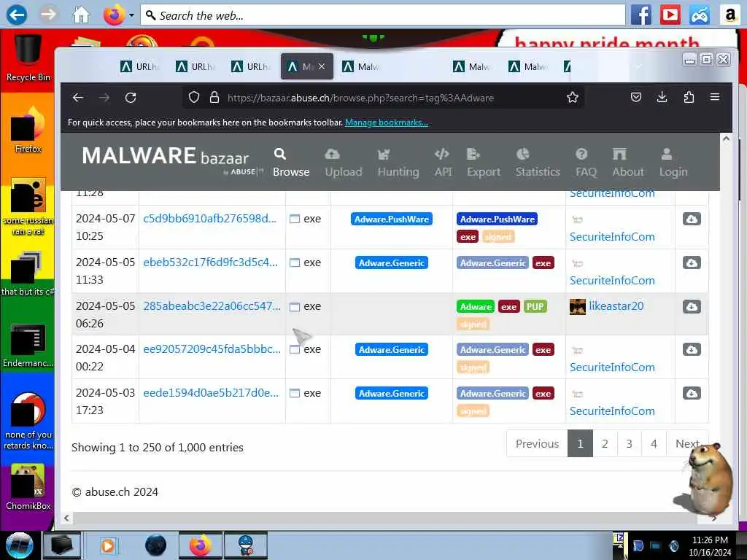The width and height of the screenshot is (747, 560).
Task: Open hash 285abeabc3e22a06cc547... link
Action: 212,306
